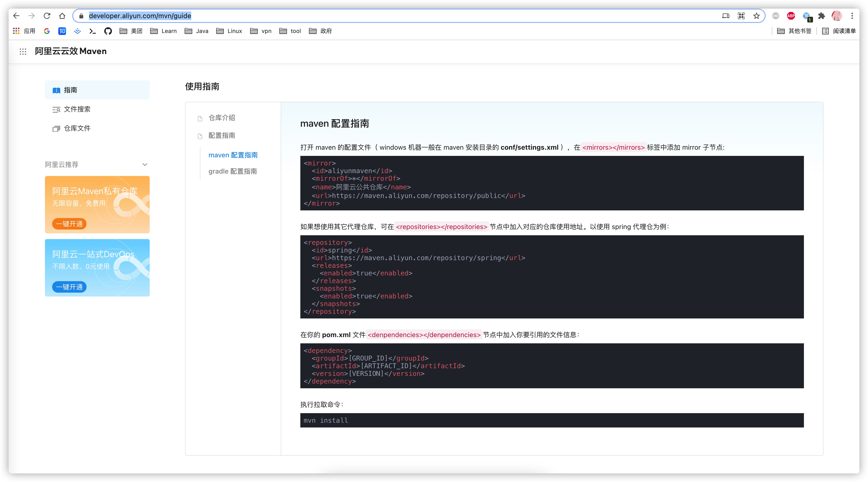
Task: Click the browser reload icon
Action: (x=47, y=16)
